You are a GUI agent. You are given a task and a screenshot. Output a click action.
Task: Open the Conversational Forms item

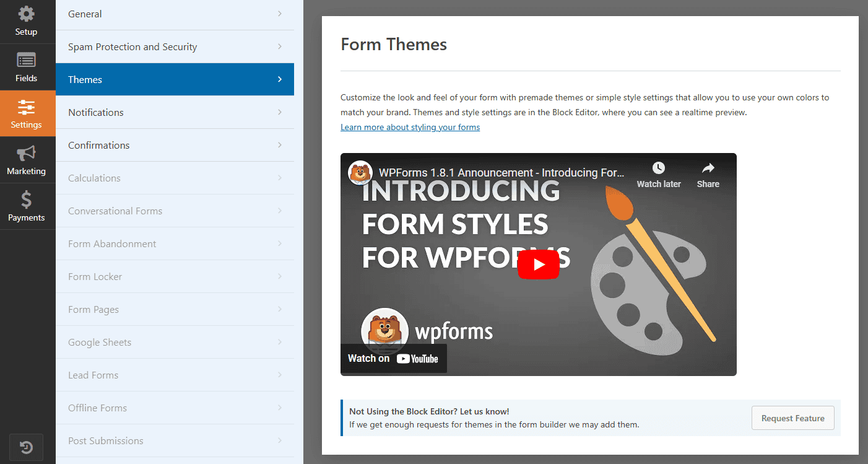[x=175, y=211]
